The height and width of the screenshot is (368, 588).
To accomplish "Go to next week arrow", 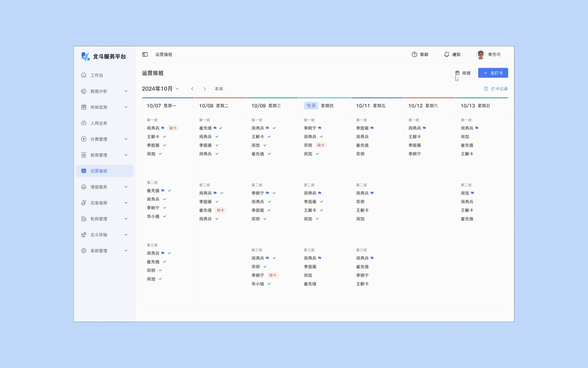I will 205,89.
